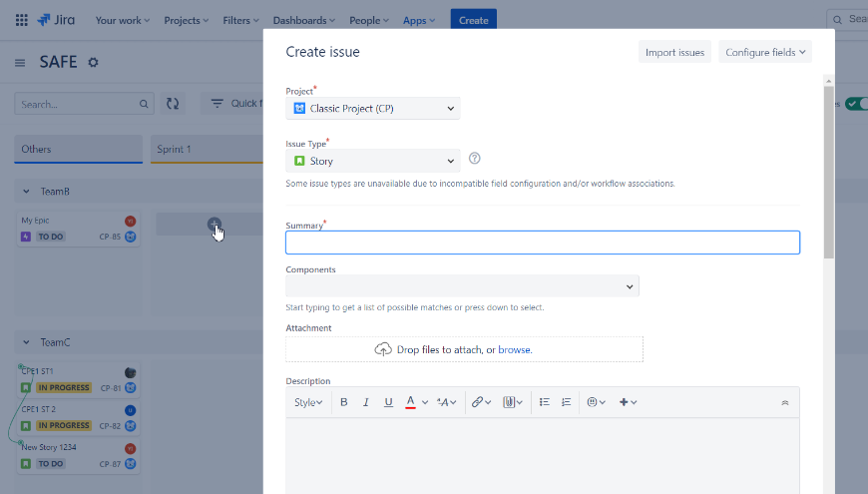
Task: Open the Projects menu
Action: pos(186,21)
